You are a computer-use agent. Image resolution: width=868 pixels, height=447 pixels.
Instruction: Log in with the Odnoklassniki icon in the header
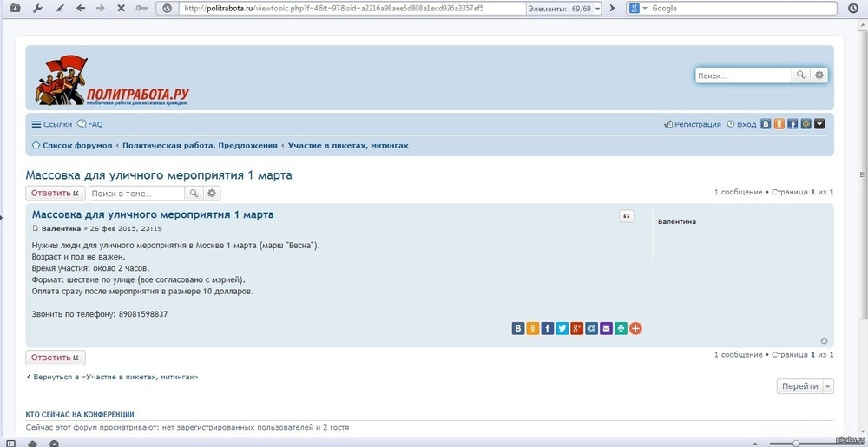779,124
